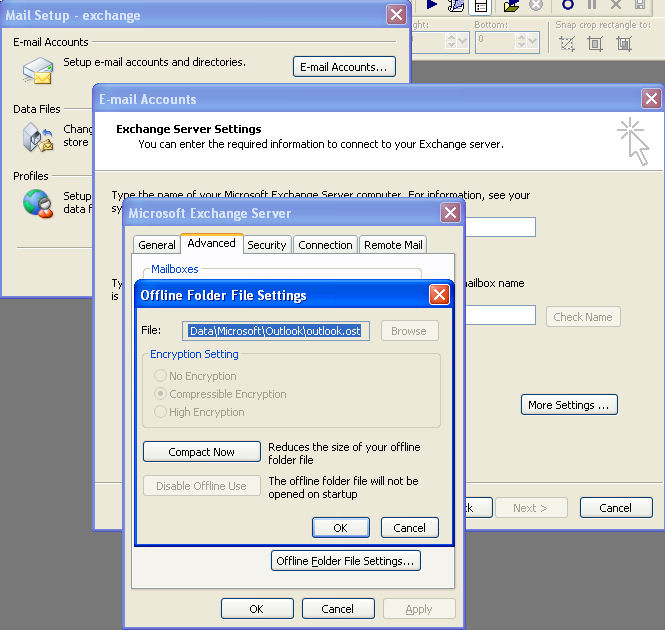
Task: Click 'Exchange Server Settings' heading text
Action: tap(189, 129)
